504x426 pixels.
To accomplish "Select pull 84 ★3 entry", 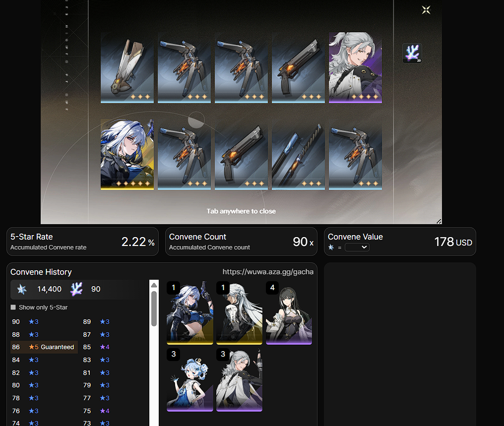I will (x=25, y=360).
